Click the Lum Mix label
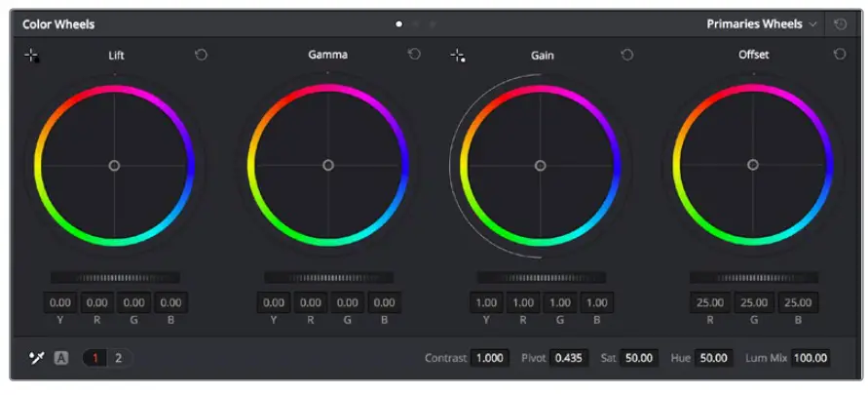This screenshot has height=395, width=868. coord(766,358)
